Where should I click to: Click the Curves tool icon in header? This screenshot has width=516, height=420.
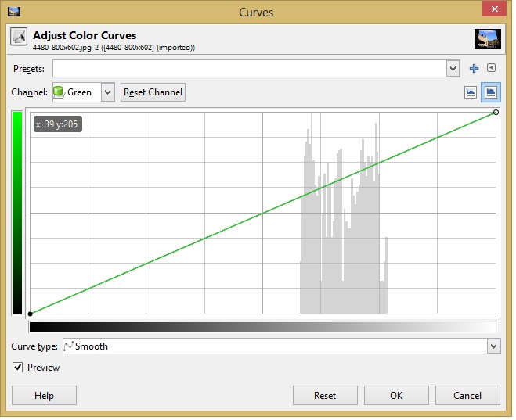click(19, 39)
